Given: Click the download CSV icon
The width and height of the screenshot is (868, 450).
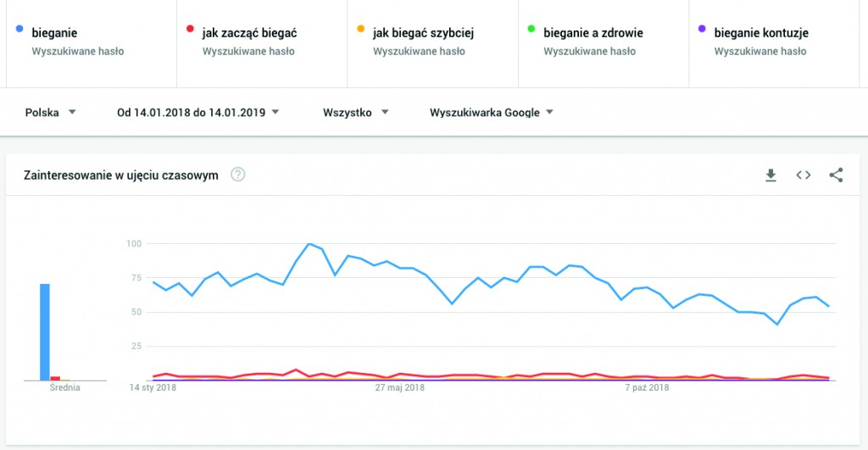Looking at the screenshot, I should [771, 175].
